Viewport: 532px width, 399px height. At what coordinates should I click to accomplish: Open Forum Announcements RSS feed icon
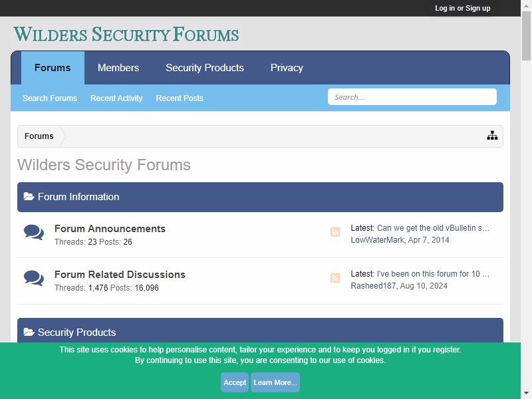pyautogui.click(x=335, y=232)
